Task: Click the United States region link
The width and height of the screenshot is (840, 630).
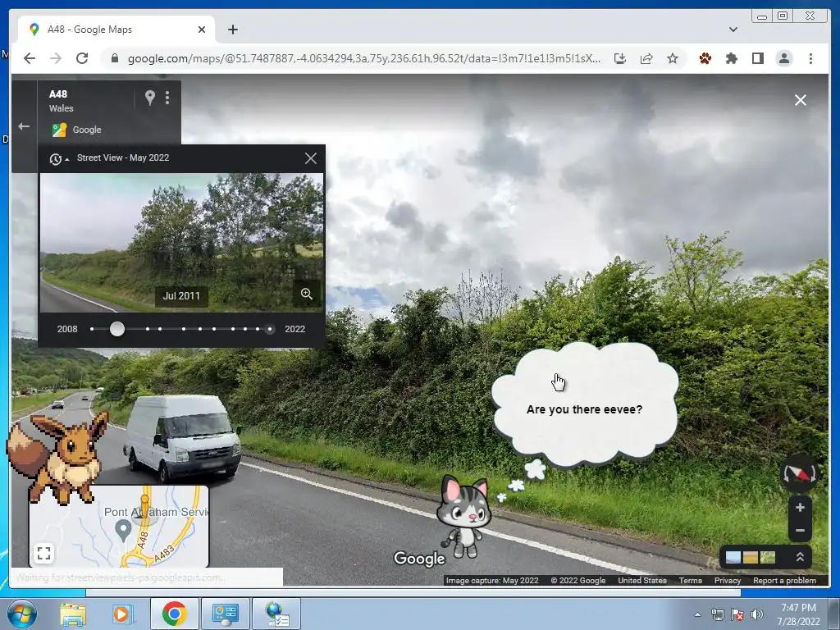Action: (641, 580)
